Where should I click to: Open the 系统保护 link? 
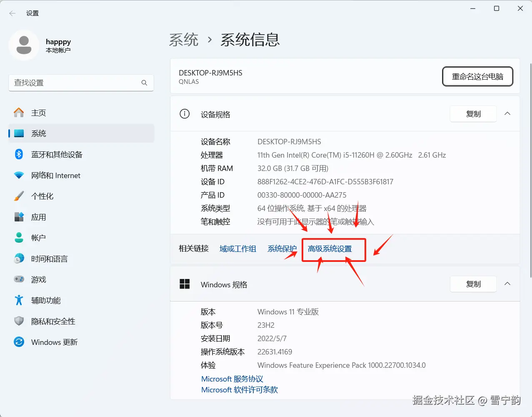click(282, 249)
